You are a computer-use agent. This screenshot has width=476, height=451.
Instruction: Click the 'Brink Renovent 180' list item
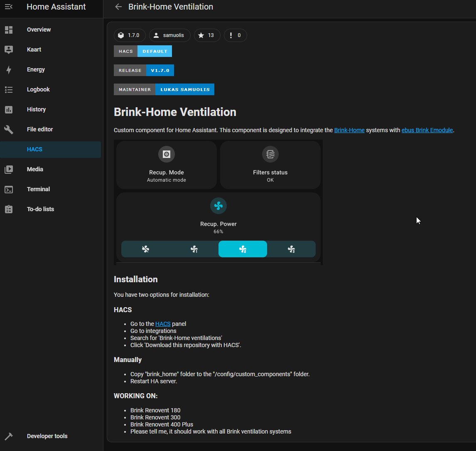(155, 411)
